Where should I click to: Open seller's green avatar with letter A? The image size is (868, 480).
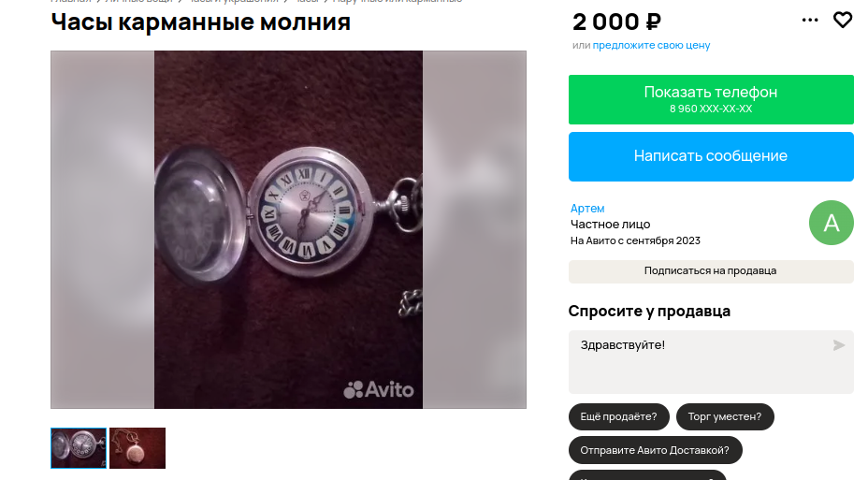point(831,223)
